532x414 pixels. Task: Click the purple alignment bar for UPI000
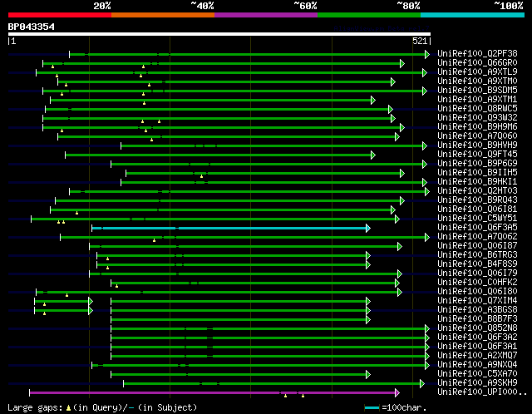(213, 393)
